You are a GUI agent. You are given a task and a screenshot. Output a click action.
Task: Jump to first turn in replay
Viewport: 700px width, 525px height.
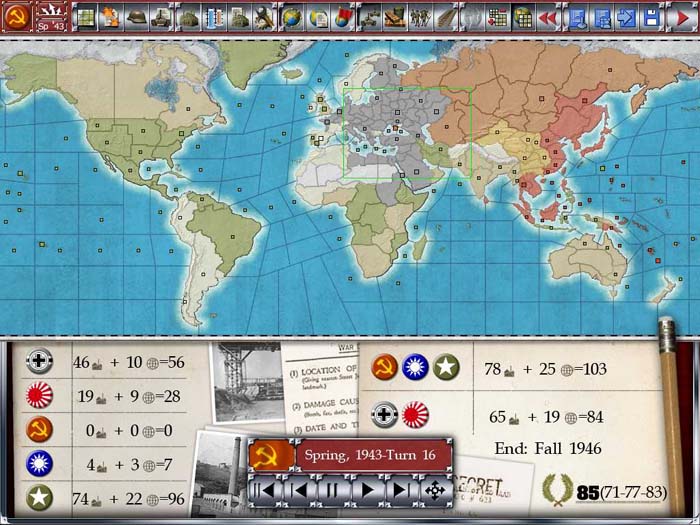pos(265,491)
